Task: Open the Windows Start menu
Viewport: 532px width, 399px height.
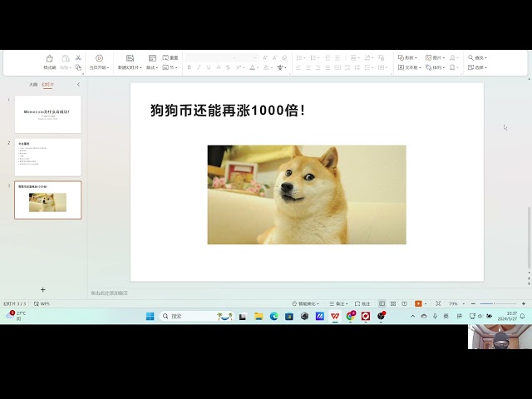Action: coord(150,316)
